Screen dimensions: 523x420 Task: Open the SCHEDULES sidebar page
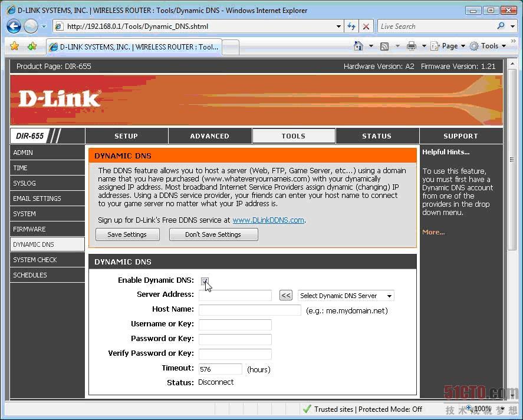tap(47, 275)
